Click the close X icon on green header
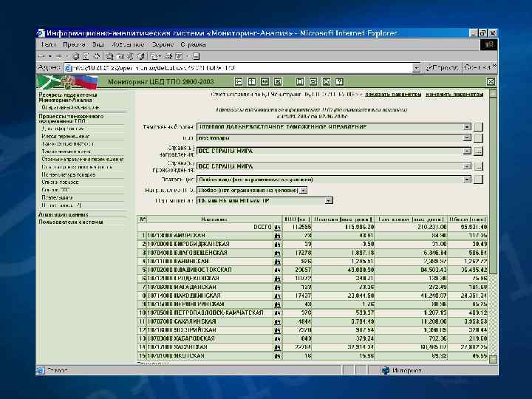This screenshot has height=399, width=532. 491,81
